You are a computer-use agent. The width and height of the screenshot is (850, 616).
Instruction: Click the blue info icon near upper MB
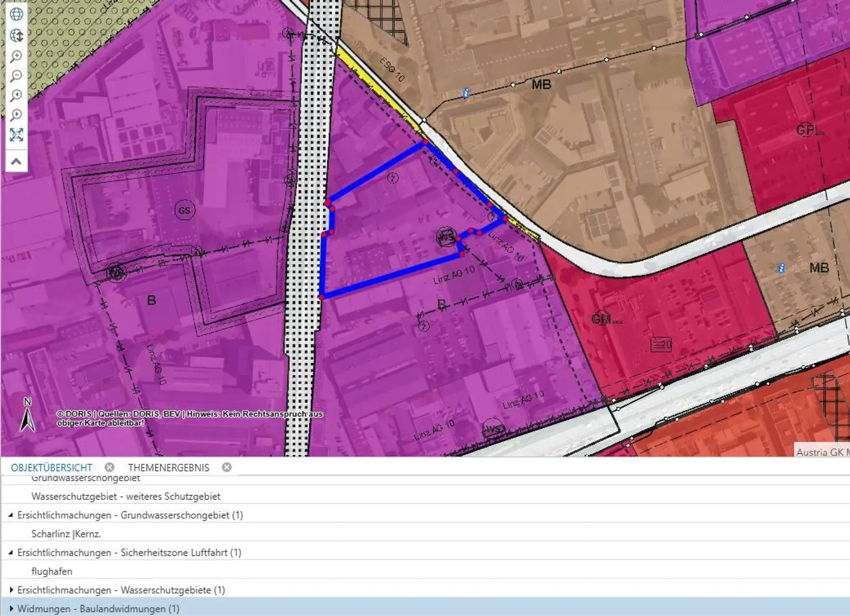point(466,94)
